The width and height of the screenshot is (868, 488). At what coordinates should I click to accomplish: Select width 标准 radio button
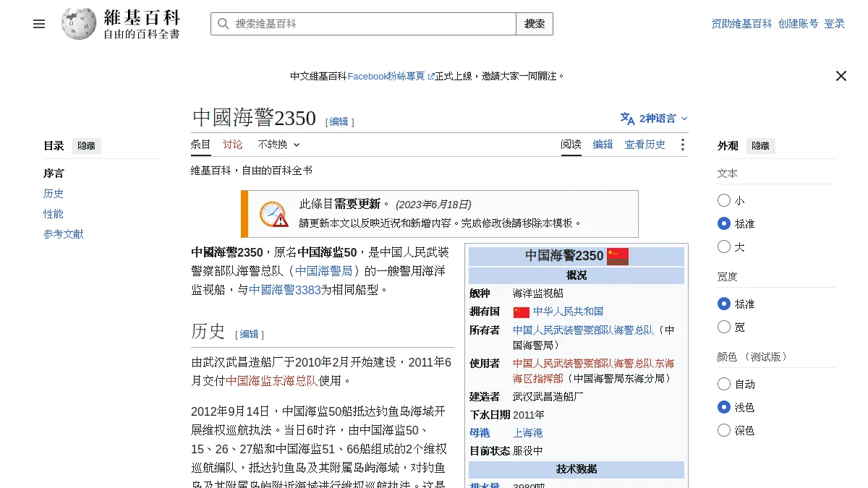point(724,304)
